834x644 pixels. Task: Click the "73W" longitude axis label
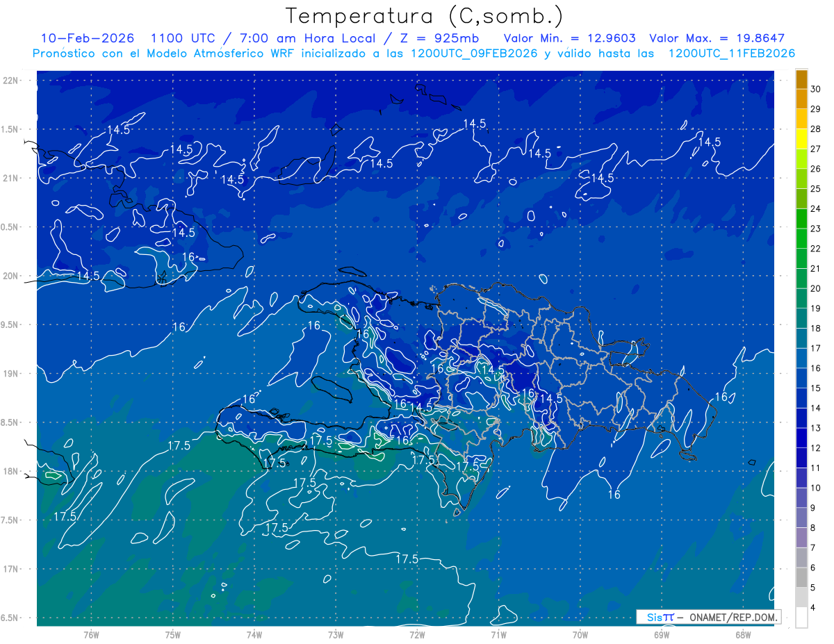click(x=336, y=635)
